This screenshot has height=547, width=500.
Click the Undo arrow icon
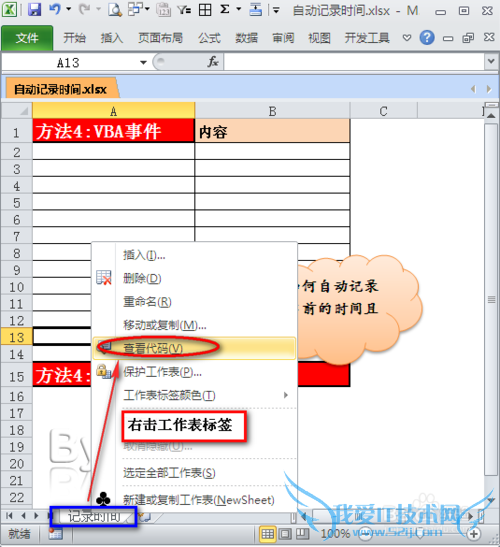coord(55,9)
